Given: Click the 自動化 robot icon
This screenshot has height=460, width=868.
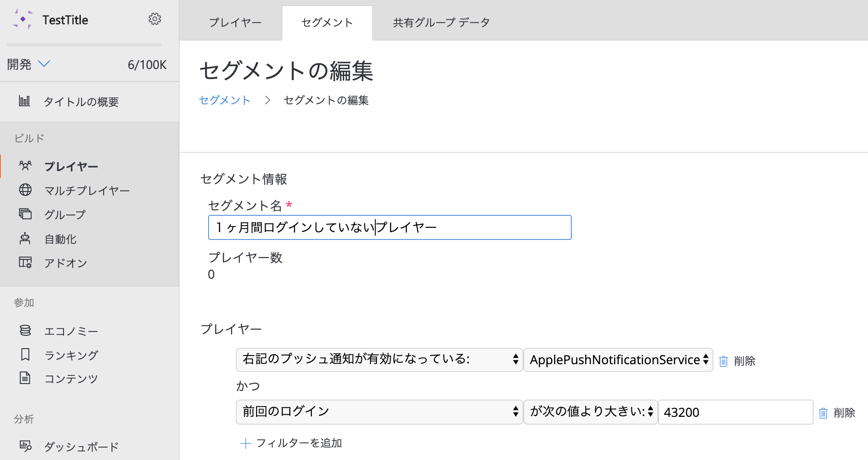Looking at the screenshot, I should (25, 239).
